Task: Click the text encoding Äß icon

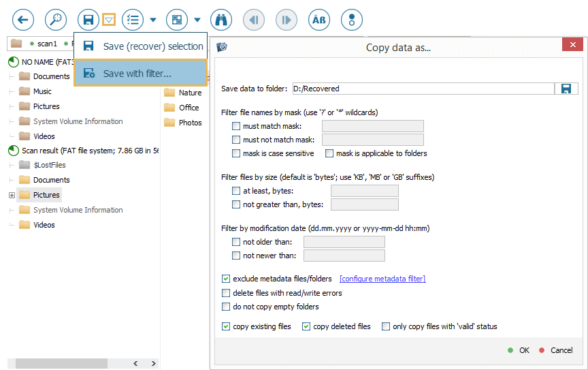Action: pos(319,20)
